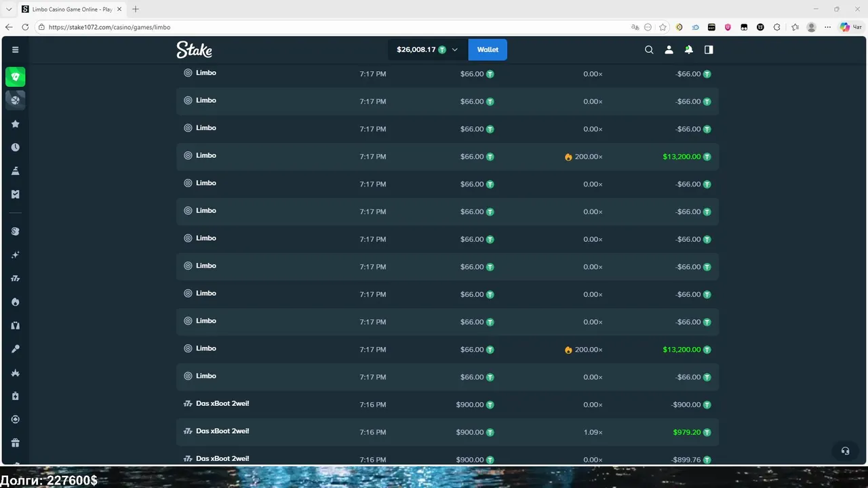
Task: Click Das xBoot 2wei! row losing -$900.00
Action: tap(448, 405)
